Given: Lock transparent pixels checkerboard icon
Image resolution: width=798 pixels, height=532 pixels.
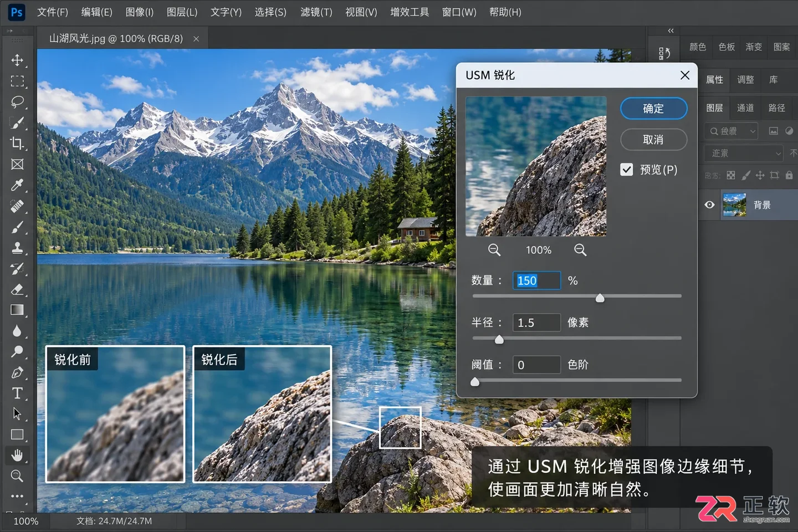Looking at the screenshot, I should pyautogui.click(x=731, y=175).
